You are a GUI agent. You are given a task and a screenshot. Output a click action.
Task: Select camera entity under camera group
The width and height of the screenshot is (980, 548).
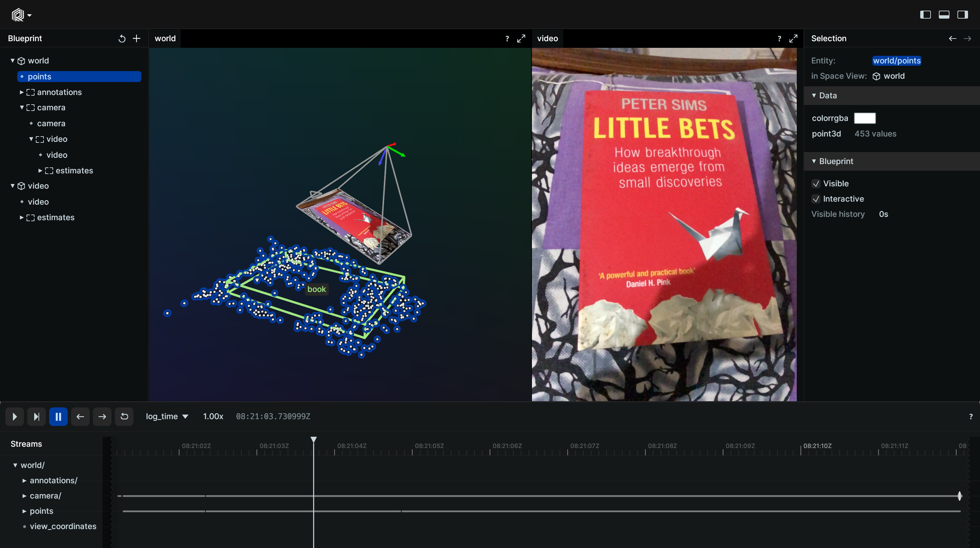[51, 123]
